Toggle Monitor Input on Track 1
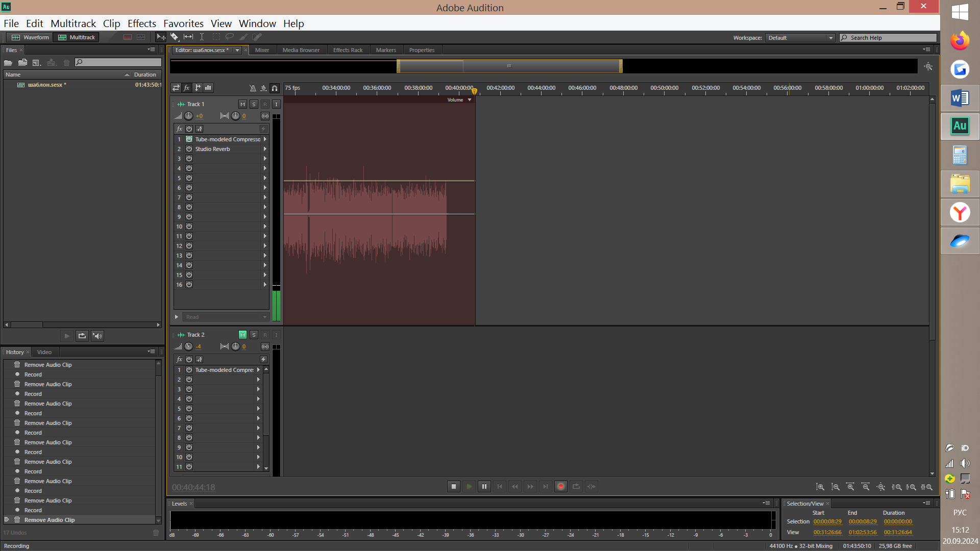 coord(276,104)
